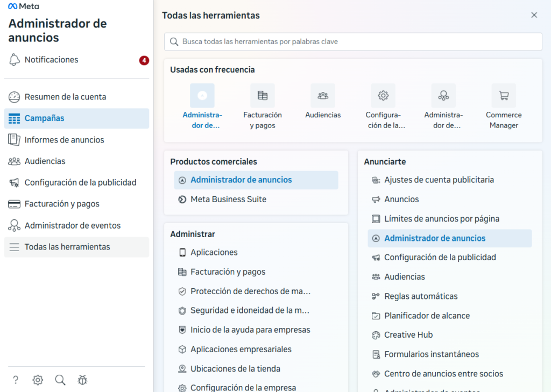Screen dimensions: 551x392
Task: Click the red 4 notification badge
Action: [x=144, y=60]
